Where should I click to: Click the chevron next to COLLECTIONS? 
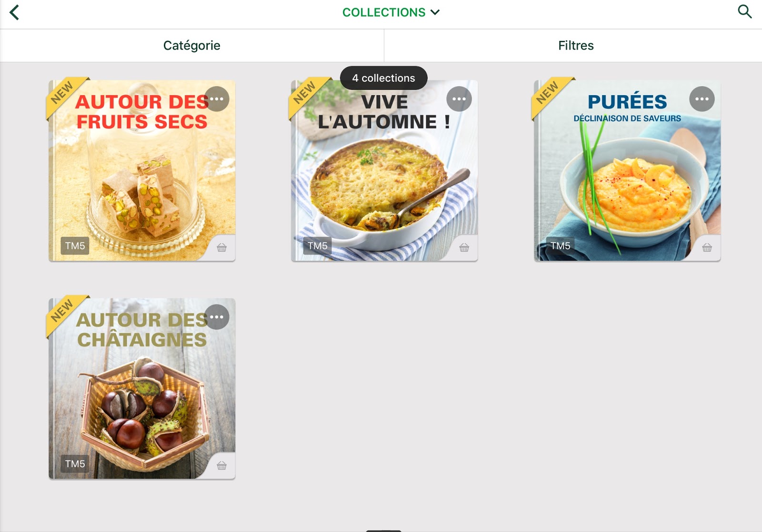(x=435, y=12)
